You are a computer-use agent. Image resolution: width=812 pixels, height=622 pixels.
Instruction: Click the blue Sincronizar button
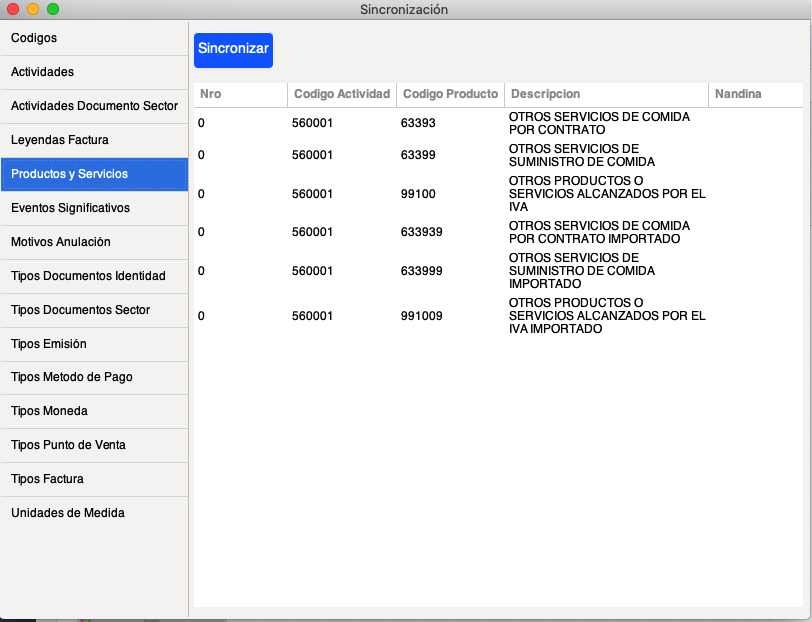point(233,49)
